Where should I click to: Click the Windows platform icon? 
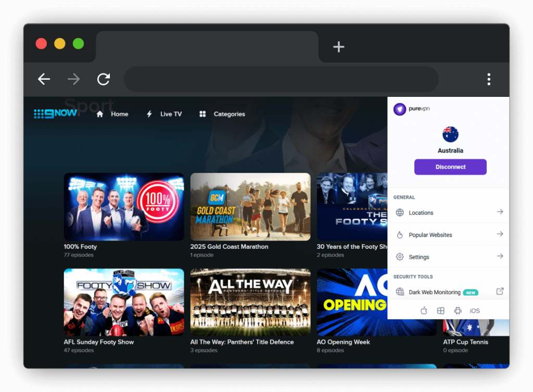tap(440, 311)
